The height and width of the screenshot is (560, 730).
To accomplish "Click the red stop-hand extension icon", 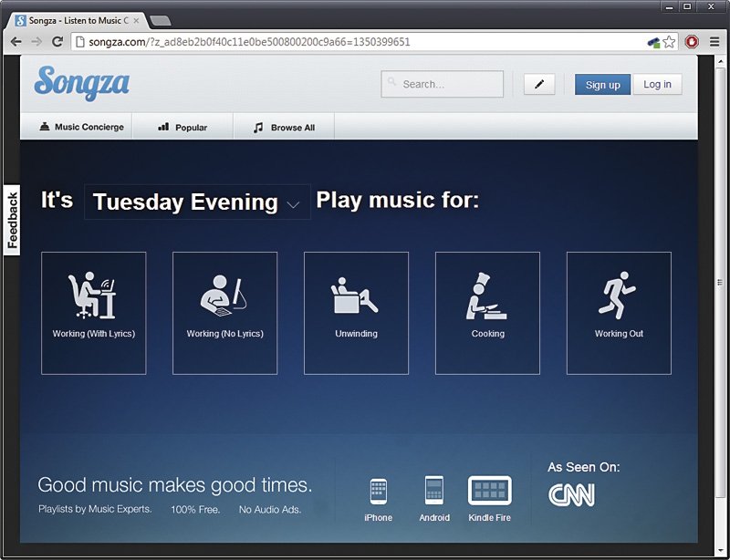I will coord(692,42).
